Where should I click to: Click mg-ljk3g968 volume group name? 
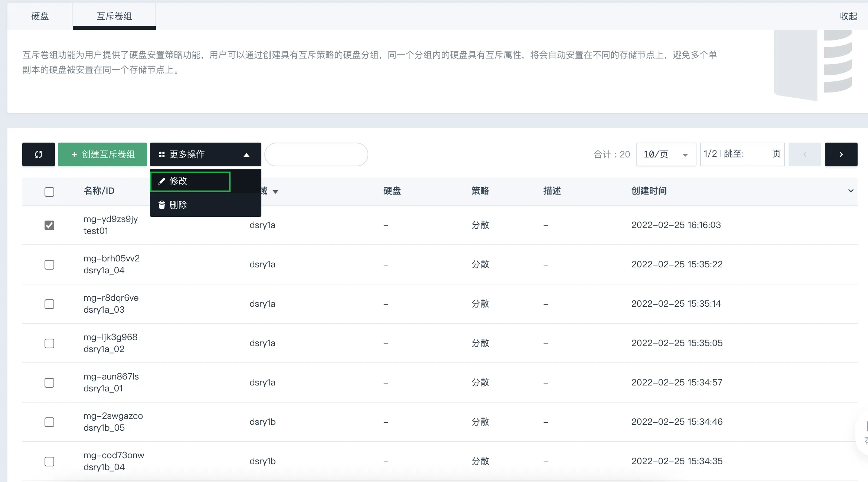111,337
